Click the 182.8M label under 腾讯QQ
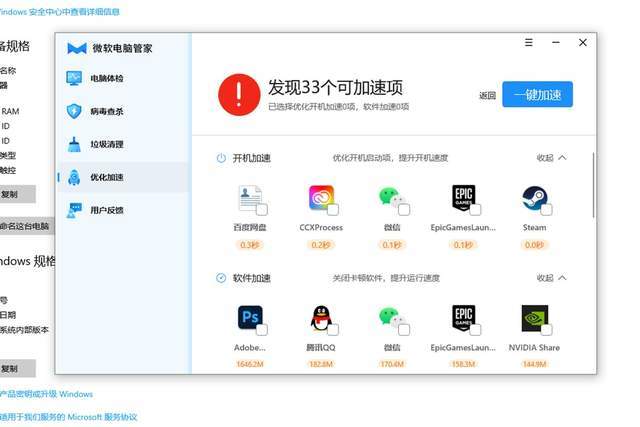 (x=321, y=364)
